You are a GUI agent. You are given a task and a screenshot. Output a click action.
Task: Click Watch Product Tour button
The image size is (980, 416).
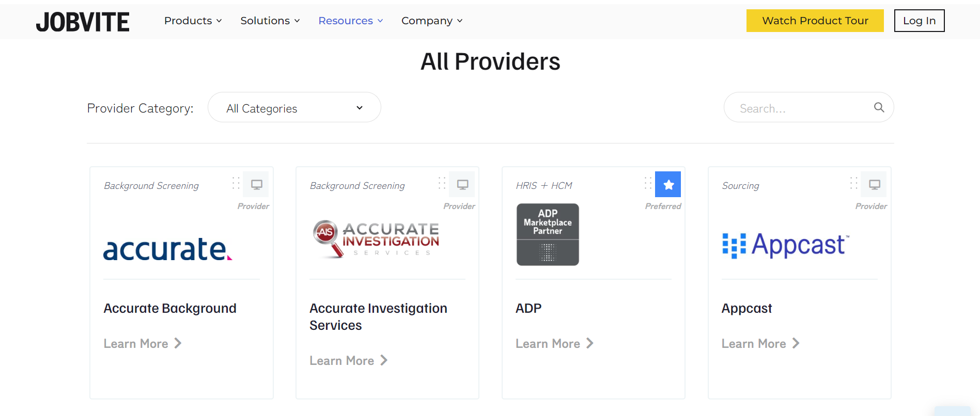[815, 21]
